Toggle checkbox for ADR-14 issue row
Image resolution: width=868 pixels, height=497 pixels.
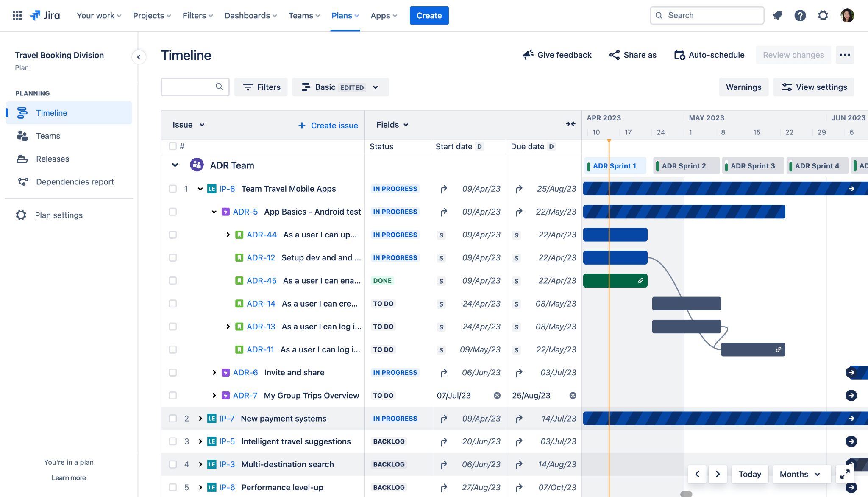point(172,304)
